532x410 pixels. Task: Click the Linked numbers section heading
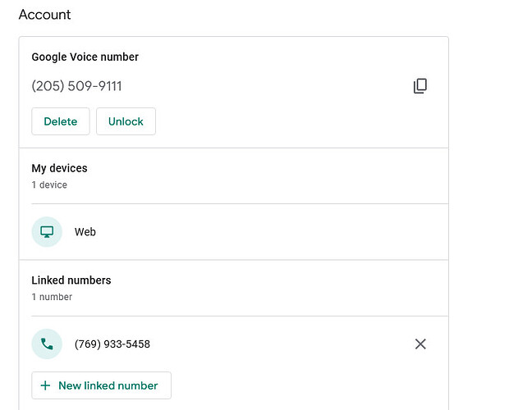click(x=71, y=280)
